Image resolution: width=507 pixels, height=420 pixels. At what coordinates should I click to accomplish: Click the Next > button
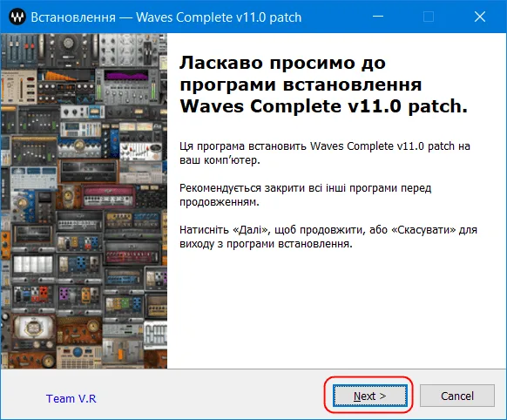[x=370, y=396]
